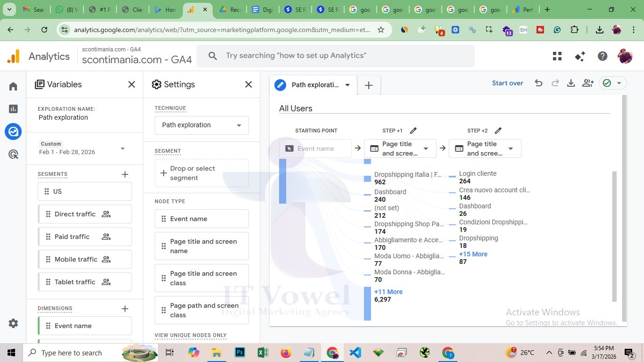
Task: Click the Login cliente node
Action: click(478, 173)
